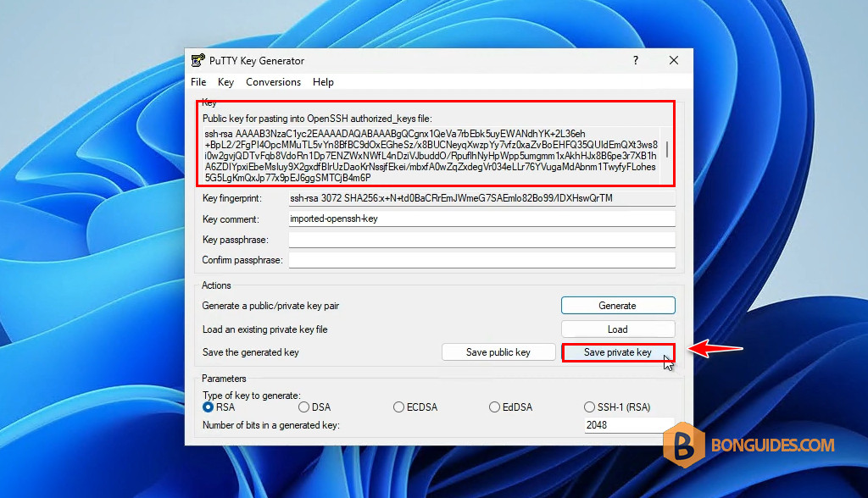868x498 pixels.
Task: Click the number of bits field
Action: pos(630,425)
